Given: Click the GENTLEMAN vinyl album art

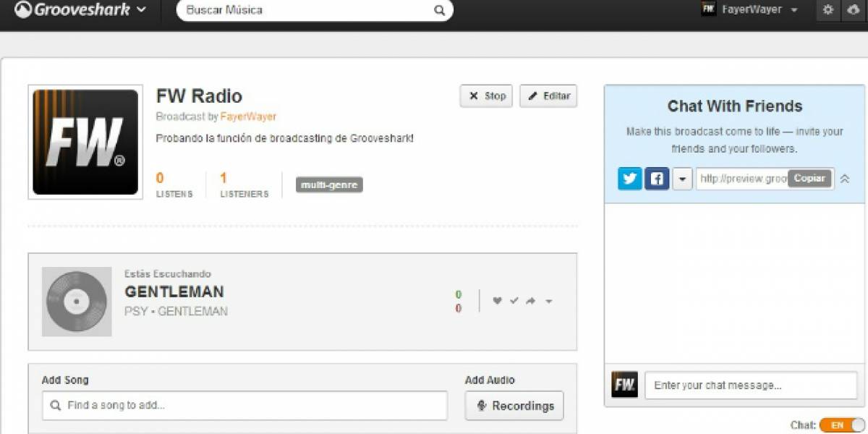Looking at the screenshot, I should tap(77, 302).
